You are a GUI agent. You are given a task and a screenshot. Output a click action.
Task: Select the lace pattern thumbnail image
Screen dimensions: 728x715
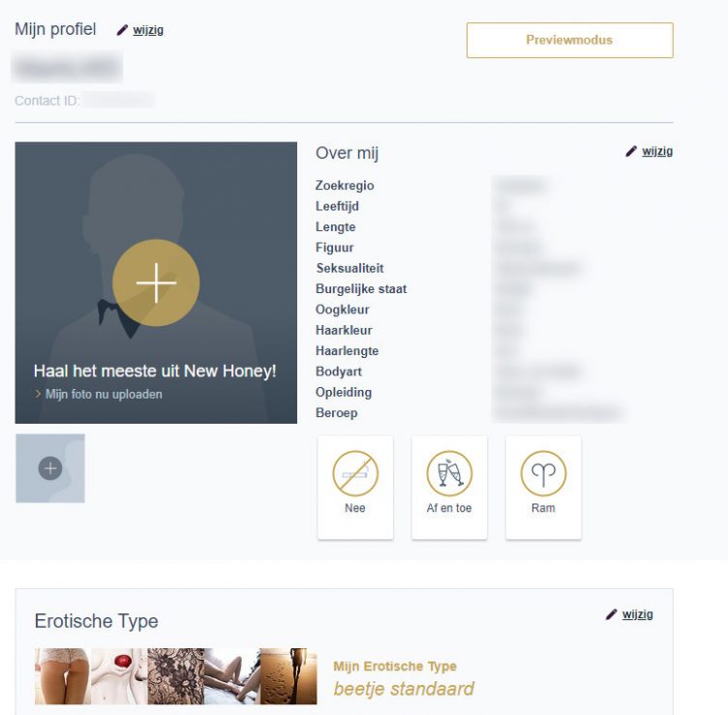[x=176, y=676]
